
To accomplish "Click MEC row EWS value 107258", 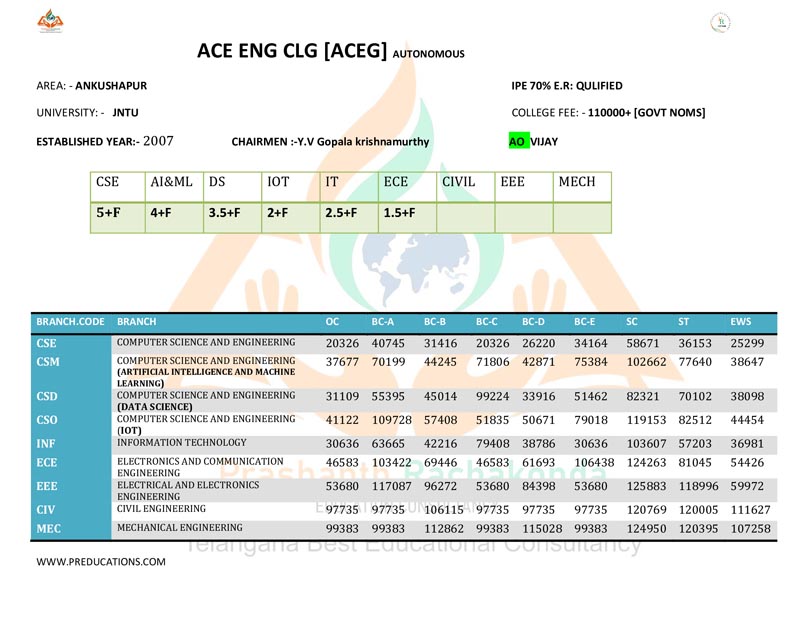I will [750, 529].
